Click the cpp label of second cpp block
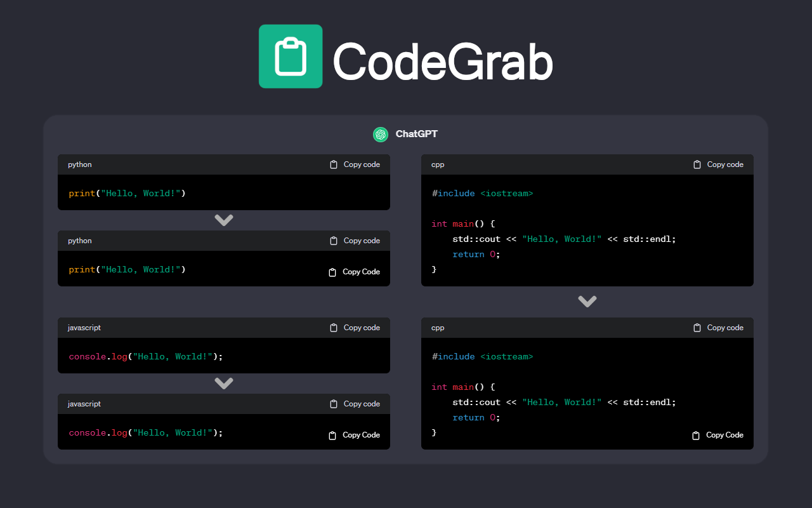 [x=438, y=328]
